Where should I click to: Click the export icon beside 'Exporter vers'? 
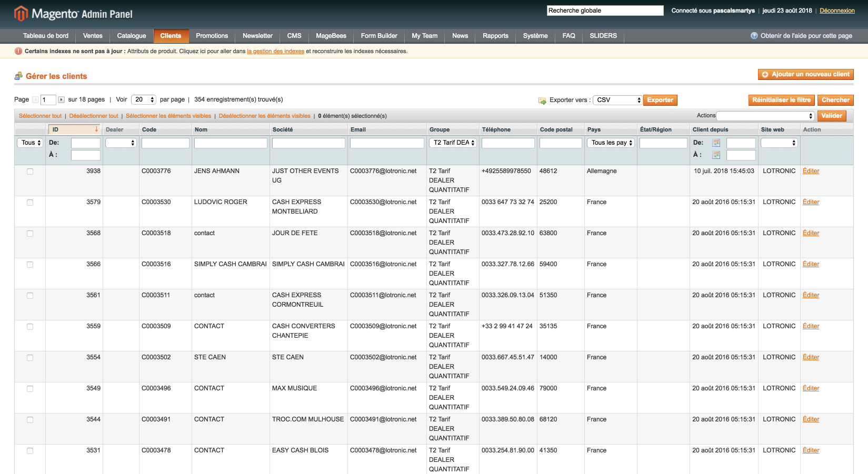[542, 100]
